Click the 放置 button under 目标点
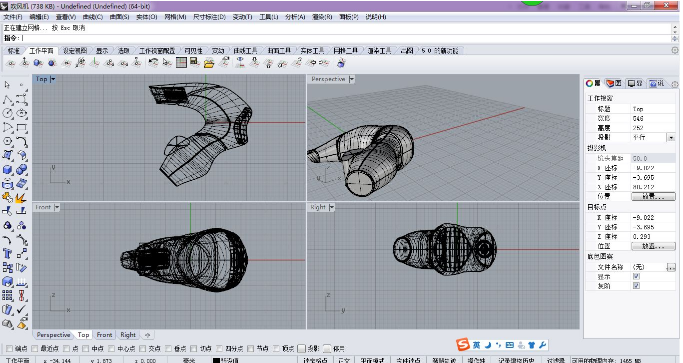683x363 pixels. tap(653, 246)
